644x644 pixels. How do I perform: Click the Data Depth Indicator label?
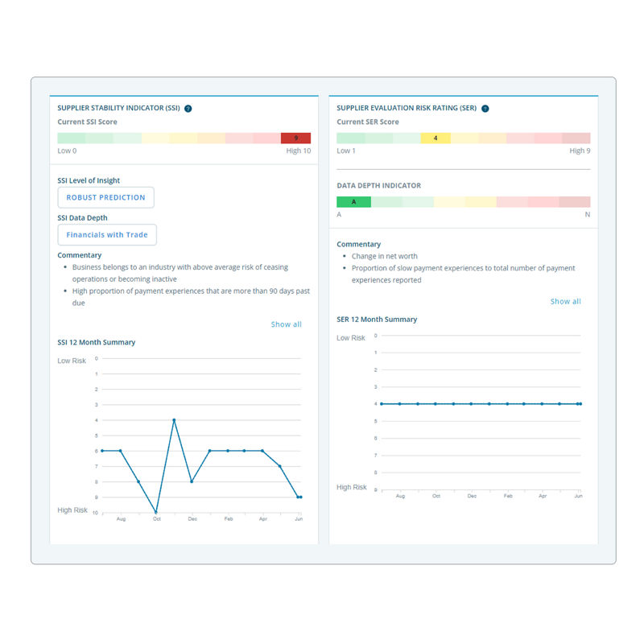point(378,185)
